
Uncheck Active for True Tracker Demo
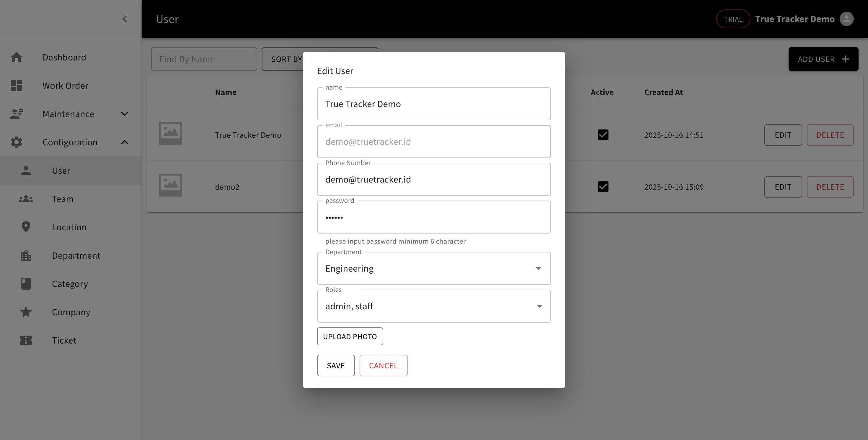[x=603, y=135]
